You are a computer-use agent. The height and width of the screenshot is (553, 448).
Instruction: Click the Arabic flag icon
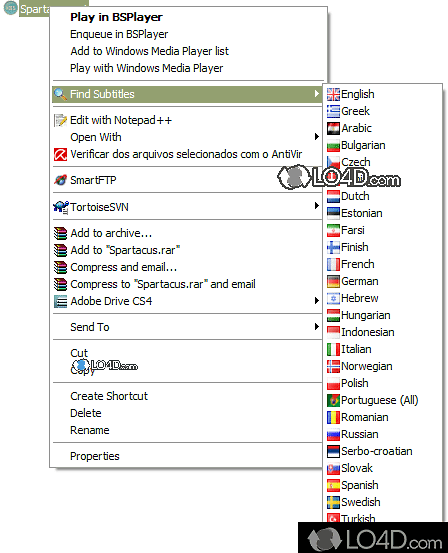(333, 128)
